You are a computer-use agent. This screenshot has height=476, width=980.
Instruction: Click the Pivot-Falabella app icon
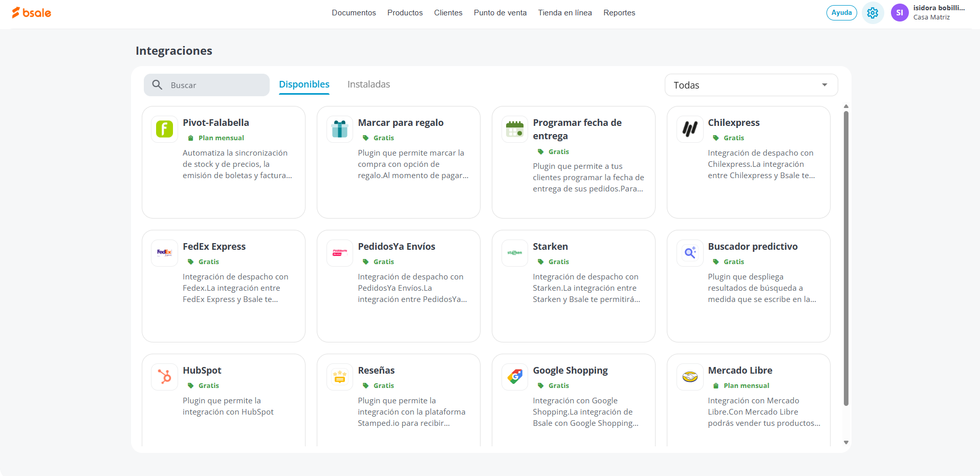164,129
